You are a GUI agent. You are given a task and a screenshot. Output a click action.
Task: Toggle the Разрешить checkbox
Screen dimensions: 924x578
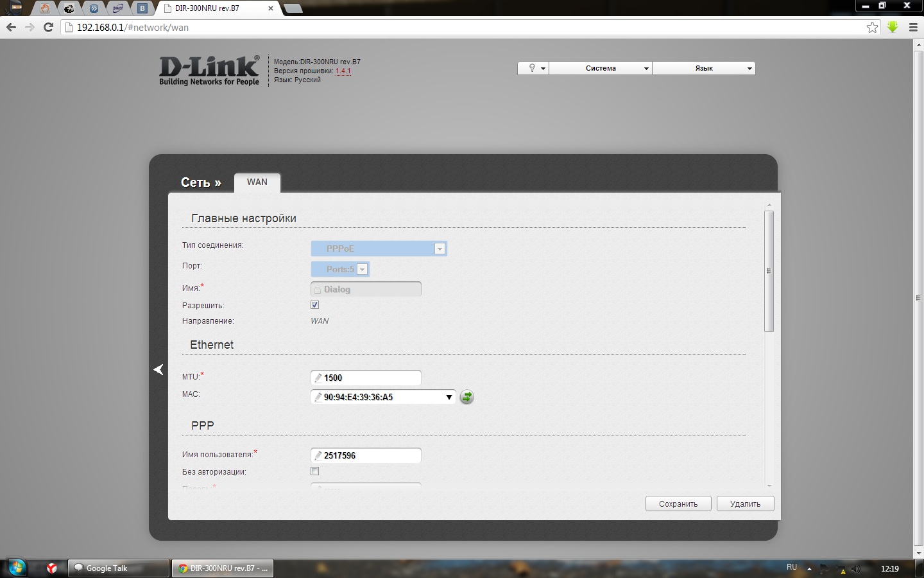pos(314,305)
